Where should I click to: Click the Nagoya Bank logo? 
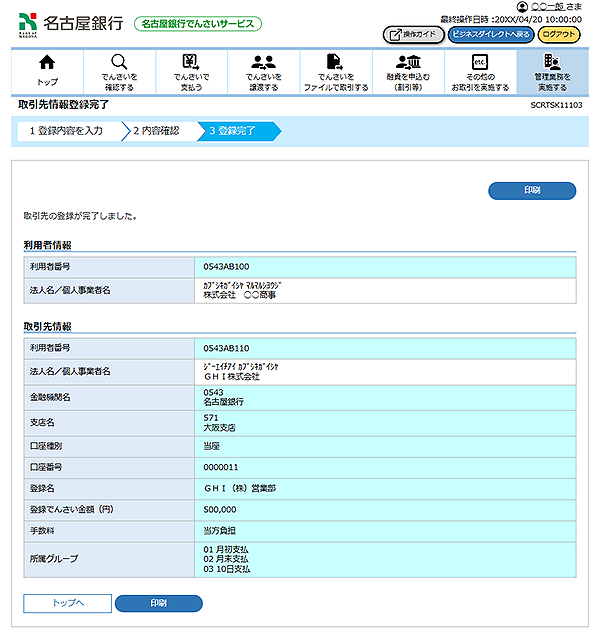[70, 23]
